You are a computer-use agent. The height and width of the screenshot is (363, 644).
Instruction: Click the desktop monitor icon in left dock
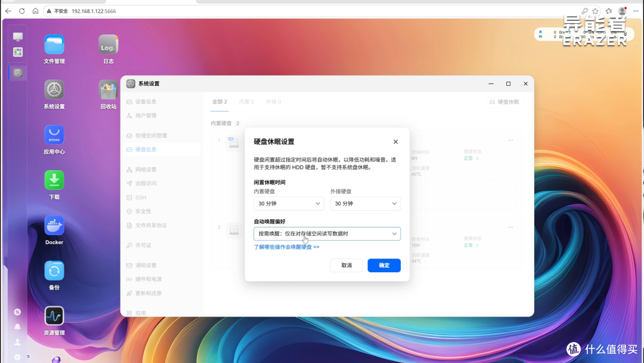(18, 37)
